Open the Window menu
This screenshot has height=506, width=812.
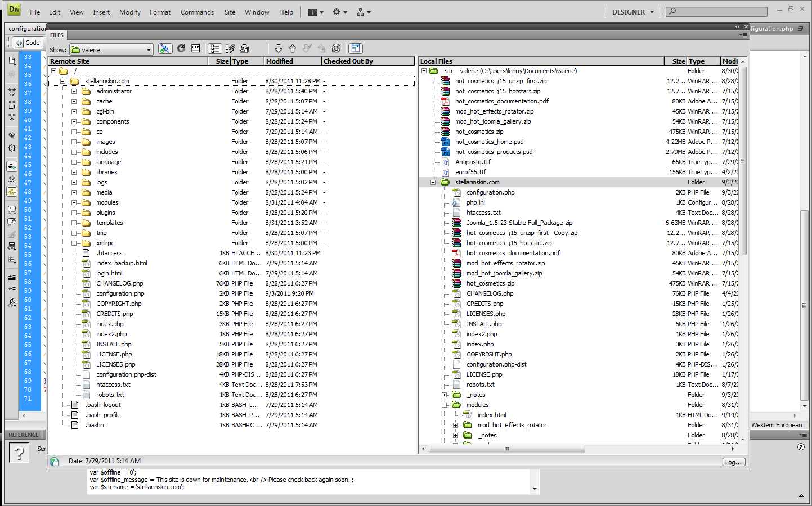[257, 12]
